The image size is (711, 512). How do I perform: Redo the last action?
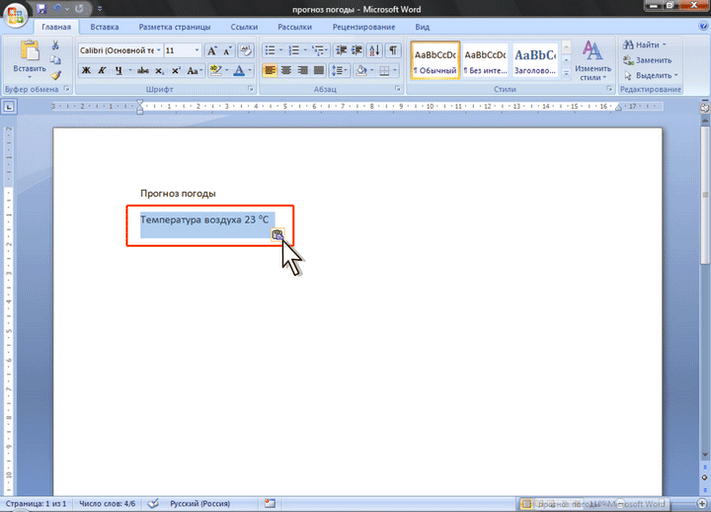click(x=79, y=9)
